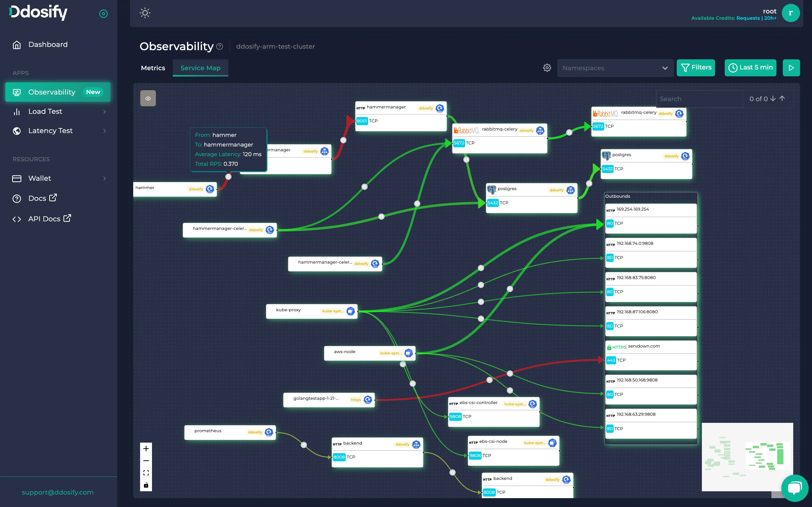Click the settings gear icon in observability toolbar

[547, 67]
